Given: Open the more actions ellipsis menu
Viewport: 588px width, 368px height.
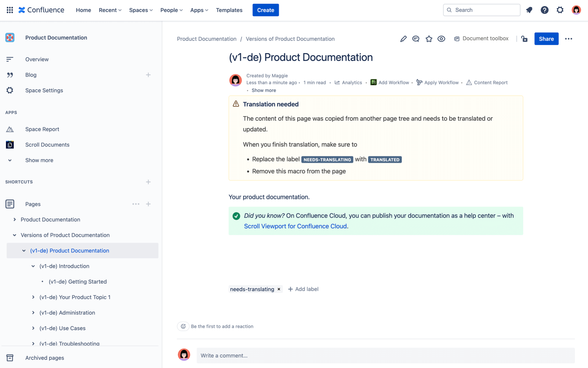Looking at the screenshot, I should click(x=568, y=39).
